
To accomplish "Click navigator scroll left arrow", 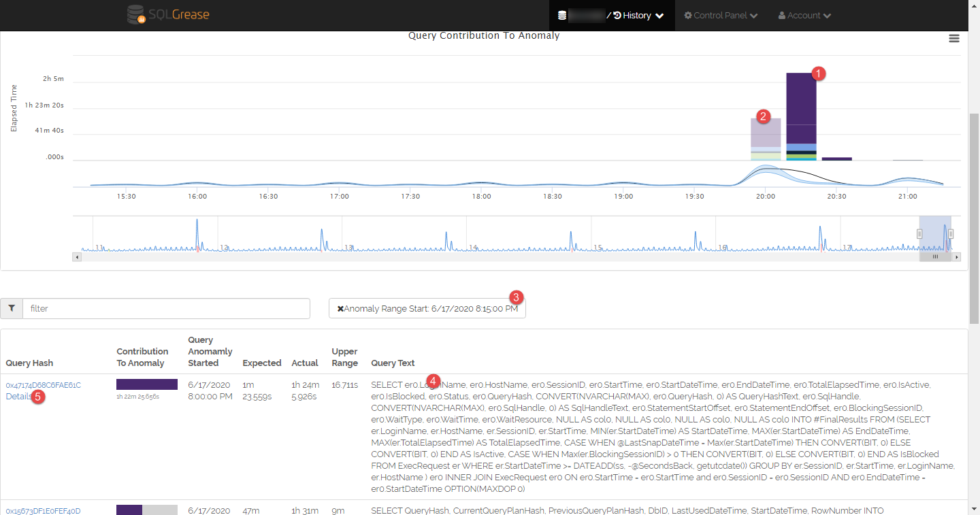I will pos(77,257).
